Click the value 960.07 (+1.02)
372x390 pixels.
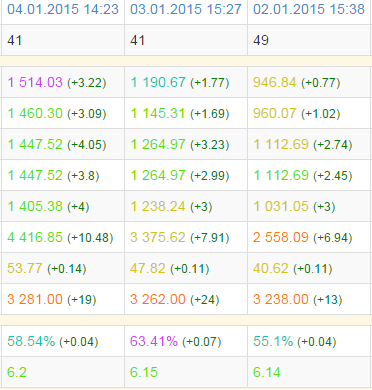297,114
